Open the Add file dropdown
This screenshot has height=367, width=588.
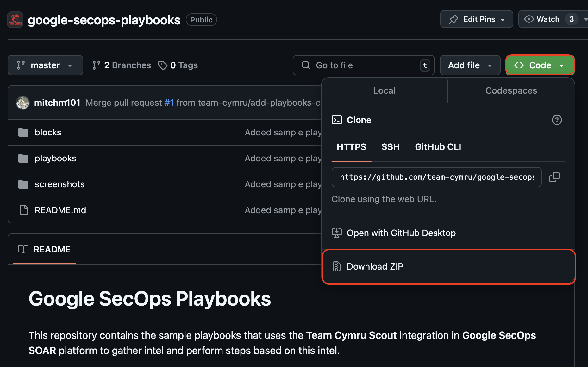[470, 65]
